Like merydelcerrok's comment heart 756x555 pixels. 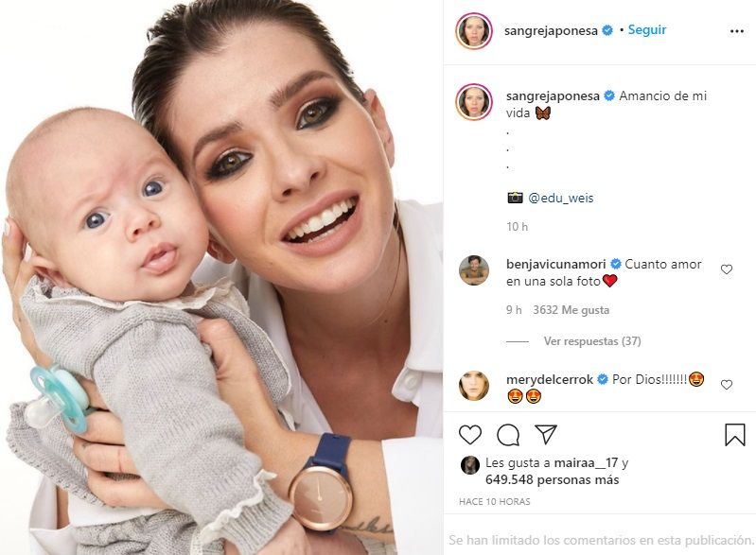pos(727,385)
